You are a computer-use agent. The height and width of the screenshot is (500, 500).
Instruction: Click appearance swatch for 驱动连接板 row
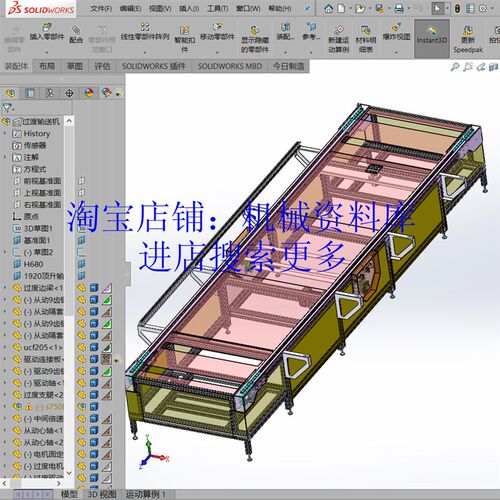click(107, 359)
